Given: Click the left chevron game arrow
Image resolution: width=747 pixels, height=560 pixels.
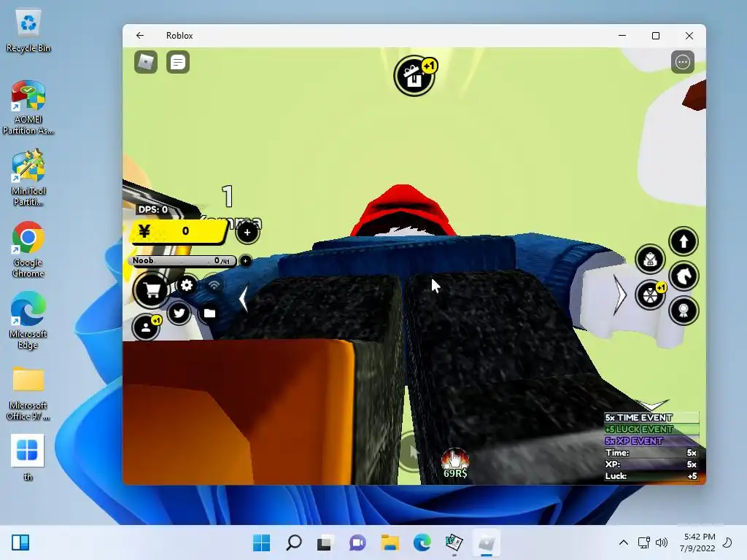Looking at the screenshot, I should [244, 298].
